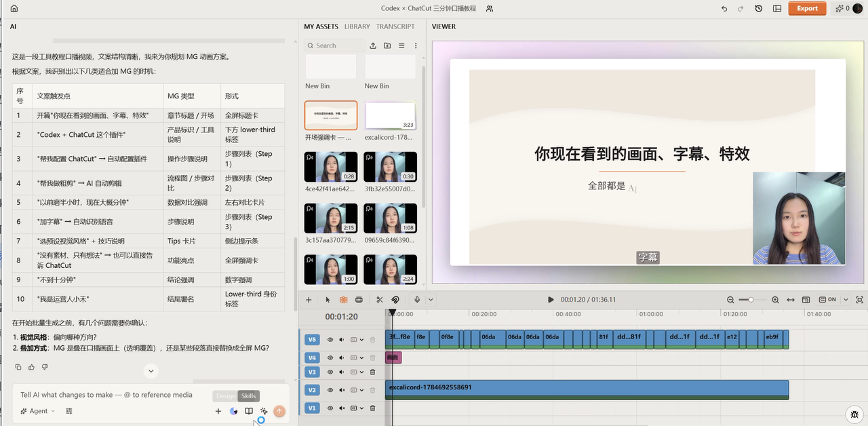Unmute the V1 track audio
The height and width of the screenshot is (426, 868).
coord(342,408)
